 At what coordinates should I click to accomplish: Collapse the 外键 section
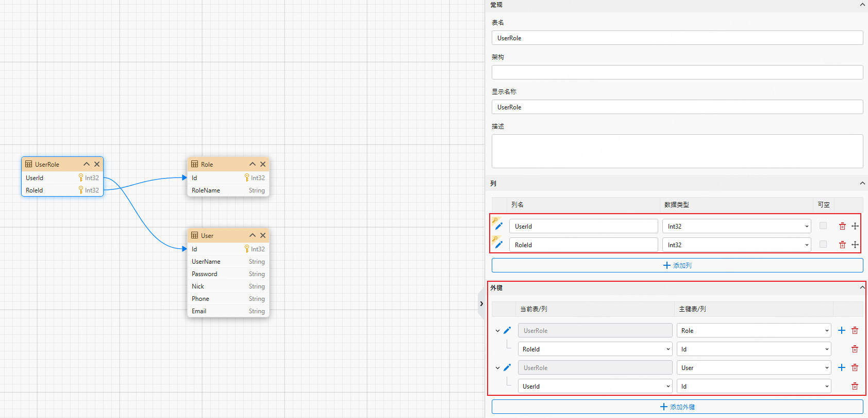pyautogui.click(x=862, y=287)
